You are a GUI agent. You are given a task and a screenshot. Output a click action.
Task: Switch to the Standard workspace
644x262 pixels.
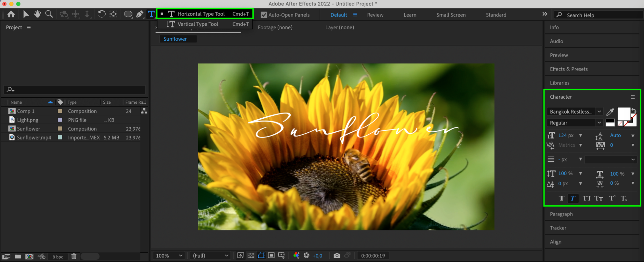click(x=496, y=15)
